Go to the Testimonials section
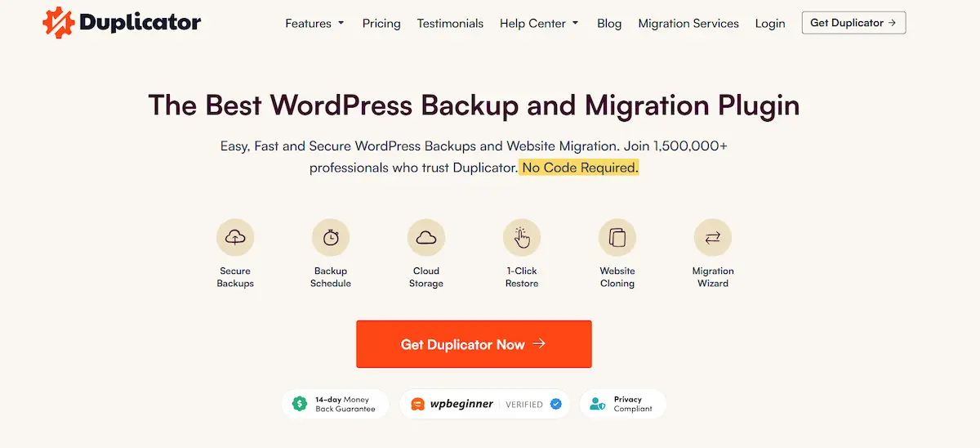 (450, 24)
